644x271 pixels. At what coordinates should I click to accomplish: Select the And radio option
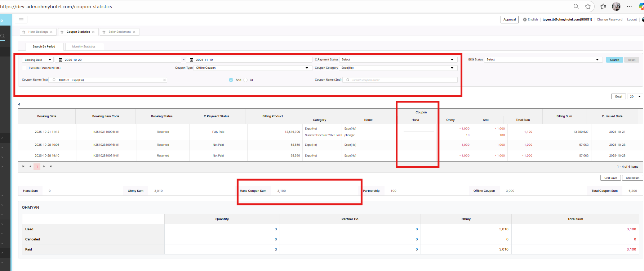pos(231,80)
